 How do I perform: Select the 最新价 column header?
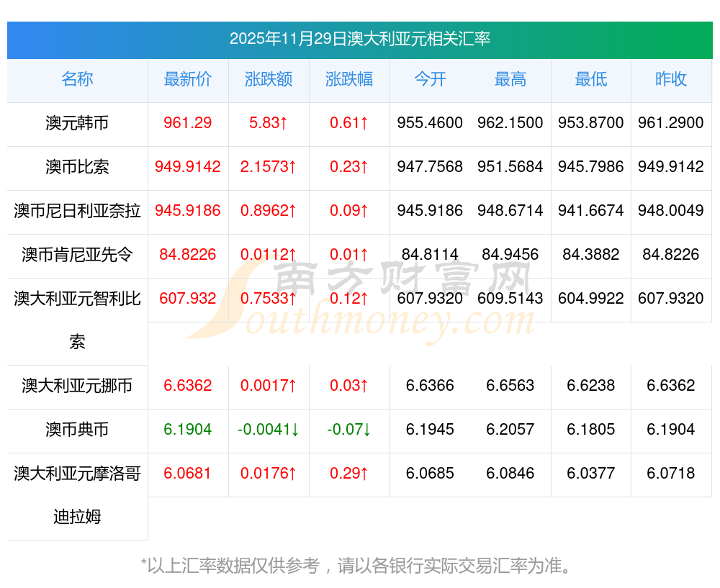tap(188, 79)
